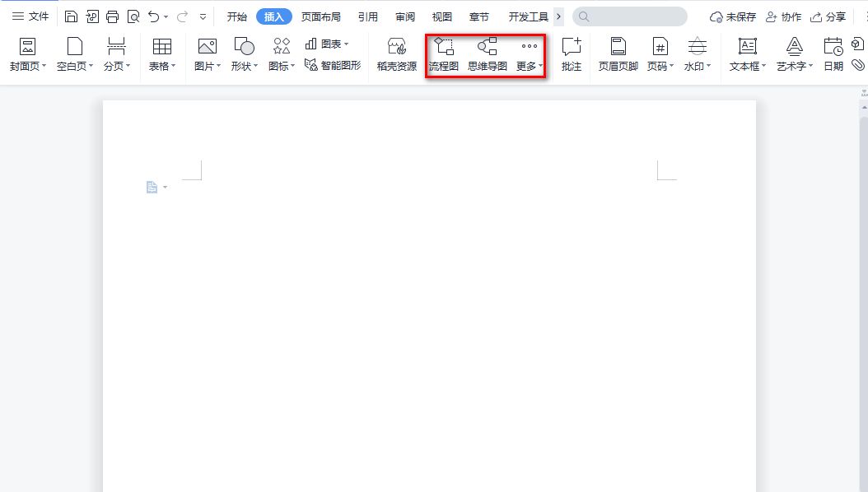Open the 表格 table insert menu
Viewport: 868px width, 492px height.
[161, 54]
